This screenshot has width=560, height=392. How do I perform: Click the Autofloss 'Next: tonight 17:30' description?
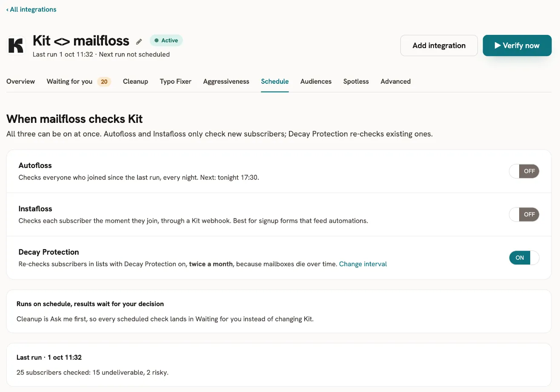139,177
